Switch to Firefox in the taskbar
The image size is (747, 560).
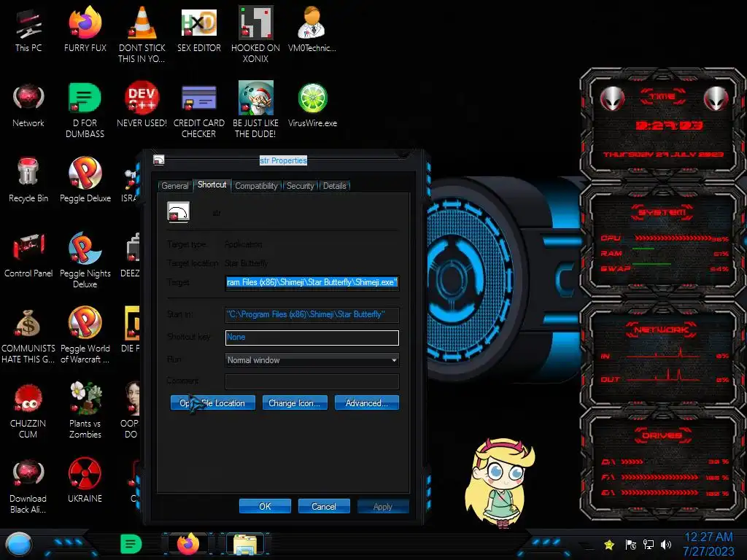coord(187,544)
